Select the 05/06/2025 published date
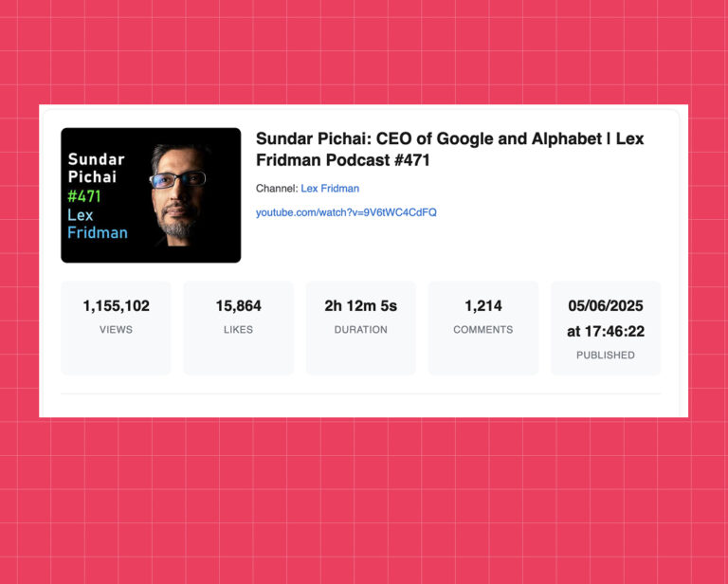 pyautogui.click(x=606, y=306)
